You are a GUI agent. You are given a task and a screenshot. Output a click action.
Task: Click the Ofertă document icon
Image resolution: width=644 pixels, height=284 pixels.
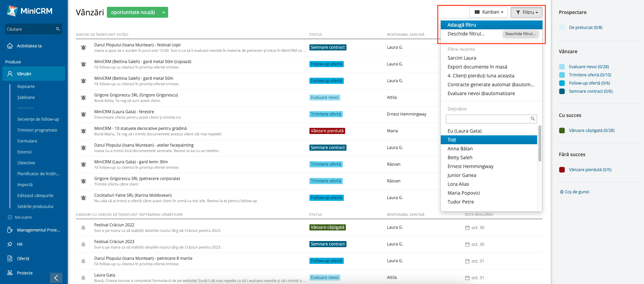pyautogui.click(x=10, y=259)
